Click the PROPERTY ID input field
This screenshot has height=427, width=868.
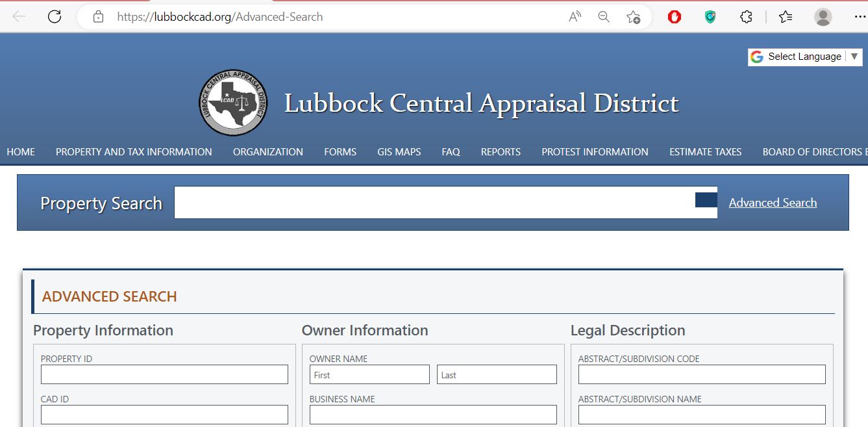click(164, 374)
